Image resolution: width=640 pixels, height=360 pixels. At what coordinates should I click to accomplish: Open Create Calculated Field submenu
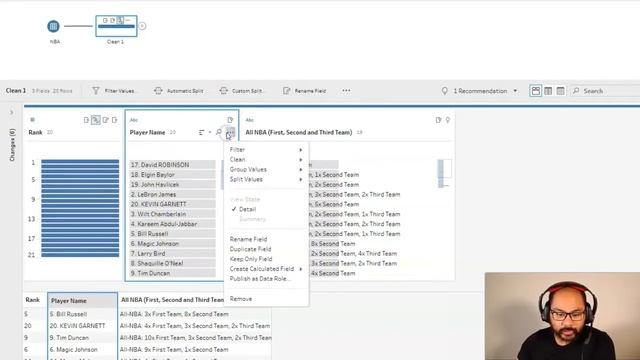click(266, 269)
